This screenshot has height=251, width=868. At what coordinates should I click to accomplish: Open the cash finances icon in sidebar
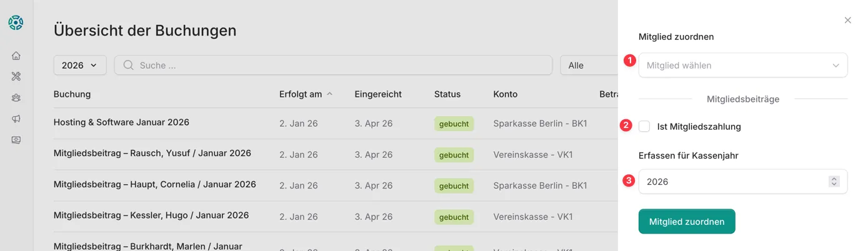[16, 140]
